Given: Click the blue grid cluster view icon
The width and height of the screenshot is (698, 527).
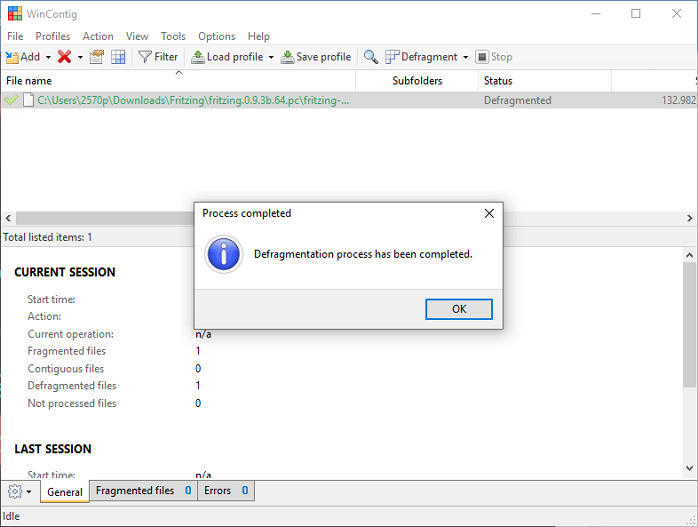Looking at the screenshot, I should pos(118,57).
